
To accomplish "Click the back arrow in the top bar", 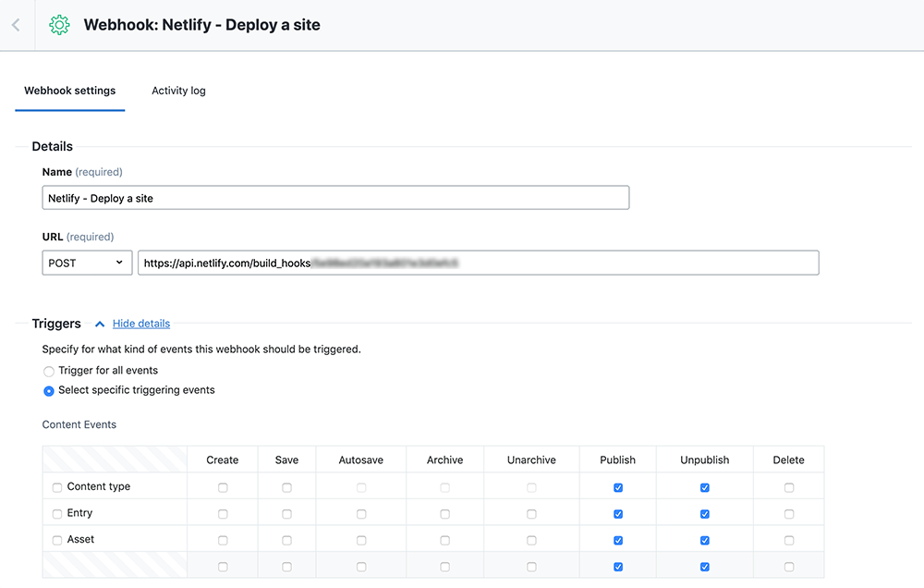I will [14, 25].
